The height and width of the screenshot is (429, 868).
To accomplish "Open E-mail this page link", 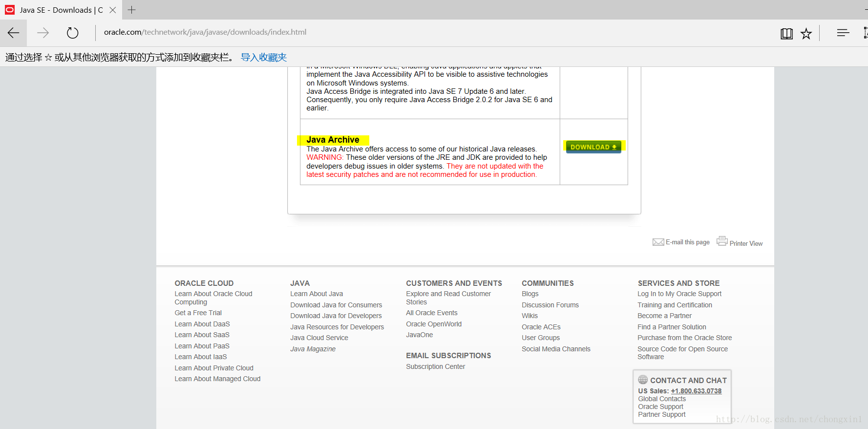I will (688, 242).
